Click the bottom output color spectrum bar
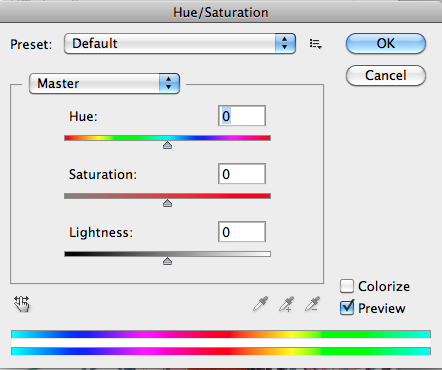 [x=221, y=351]
